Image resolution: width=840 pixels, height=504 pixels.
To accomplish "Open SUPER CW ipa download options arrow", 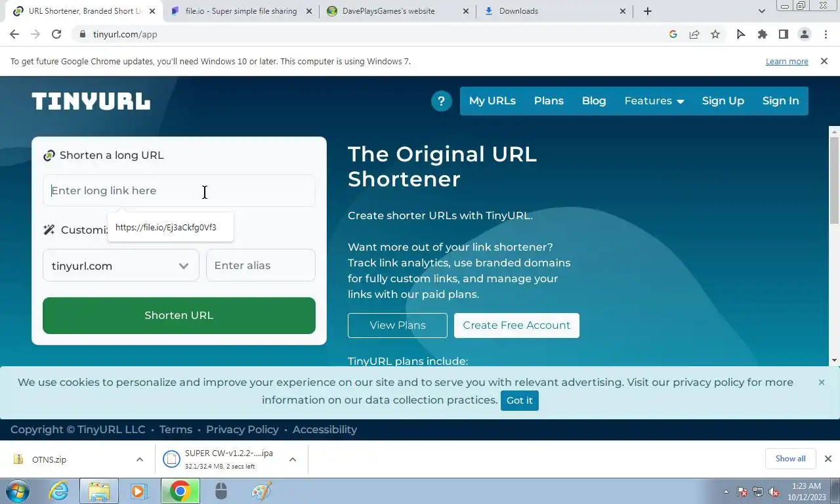I will pyautogui.click(x=293, y=459).
